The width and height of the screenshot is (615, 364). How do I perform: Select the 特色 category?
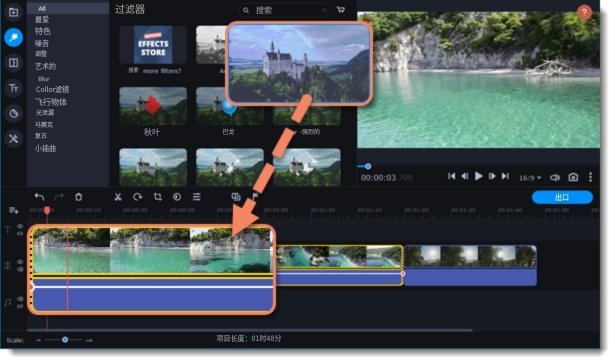[x=43, y=31]
